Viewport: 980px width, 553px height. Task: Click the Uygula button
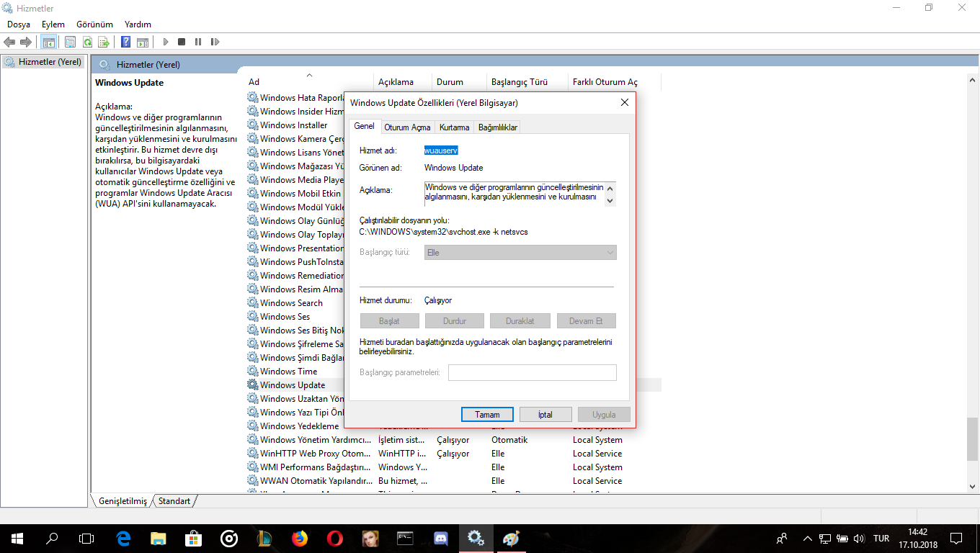(x=604, y=415)
